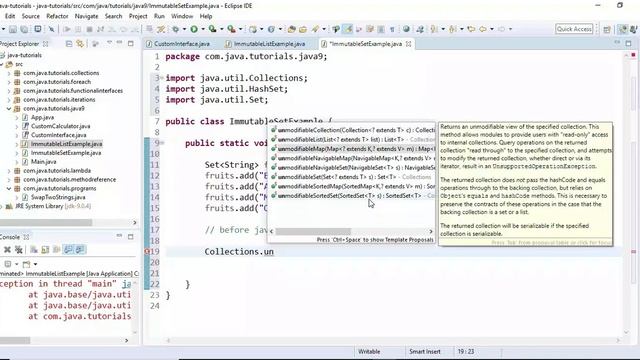Click the External Tools run icon
Image resolution: width=640 pixels, height=360 pixels.
point(231,29)
